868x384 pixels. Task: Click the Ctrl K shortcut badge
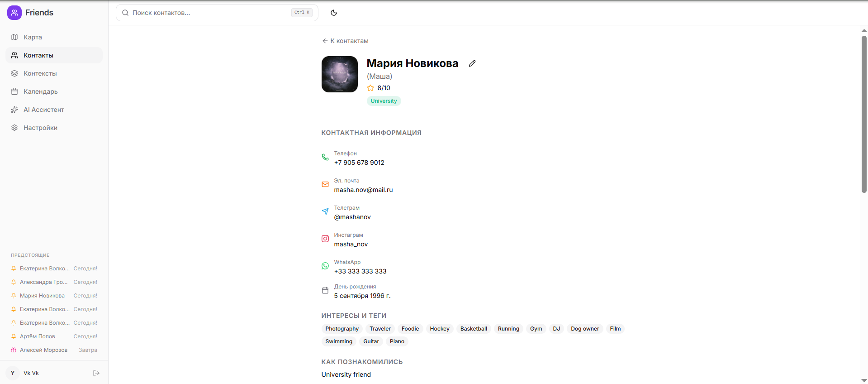tap(302, 13)
